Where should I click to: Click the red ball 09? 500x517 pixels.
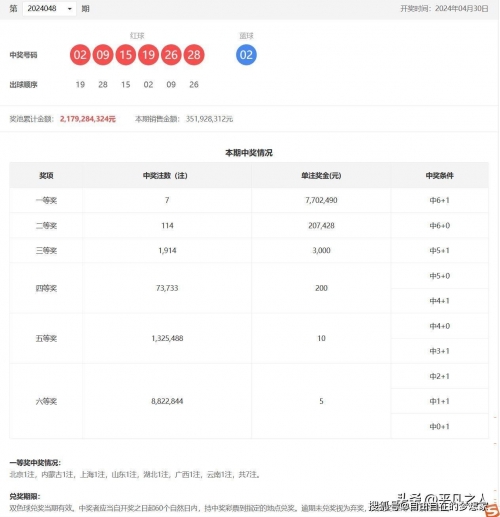[103, 55]
